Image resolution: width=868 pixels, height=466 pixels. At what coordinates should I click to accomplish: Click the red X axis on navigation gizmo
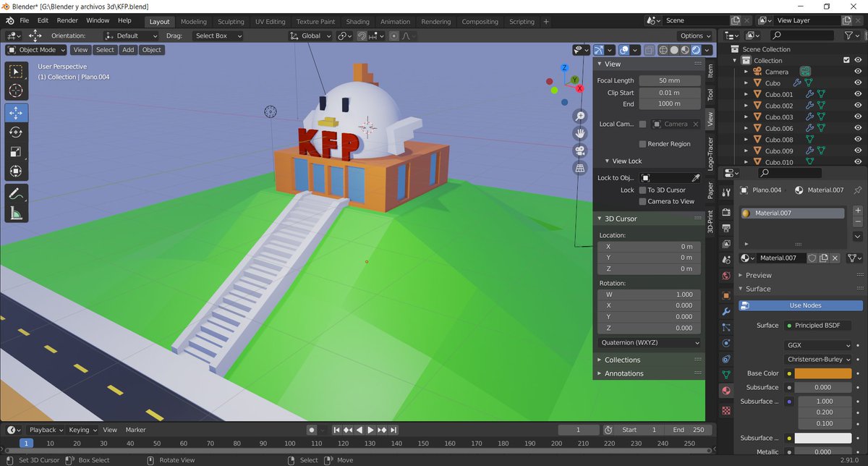[579, 88]
